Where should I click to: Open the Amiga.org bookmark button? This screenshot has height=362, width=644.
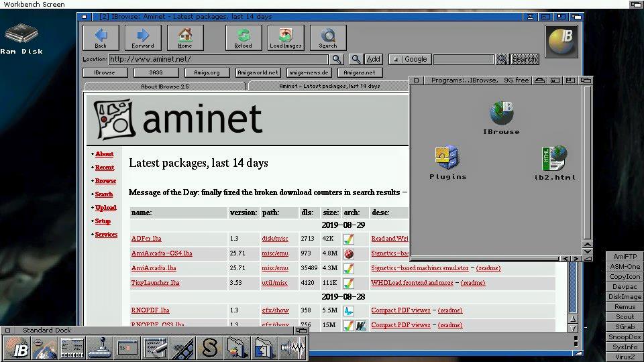click(x=207, y=72)
